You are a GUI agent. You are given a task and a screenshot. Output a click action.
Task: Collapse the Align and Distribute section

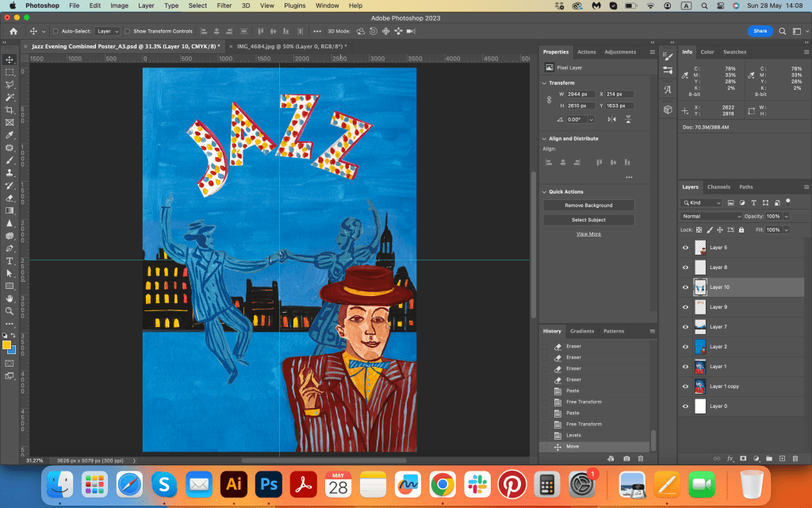point(545,139)
